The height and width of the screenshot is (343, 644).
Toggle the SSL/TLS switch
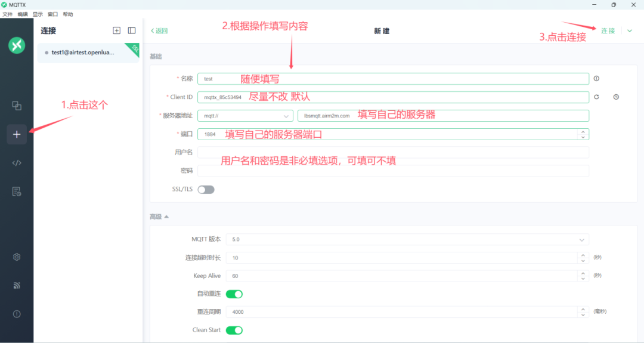206,189
